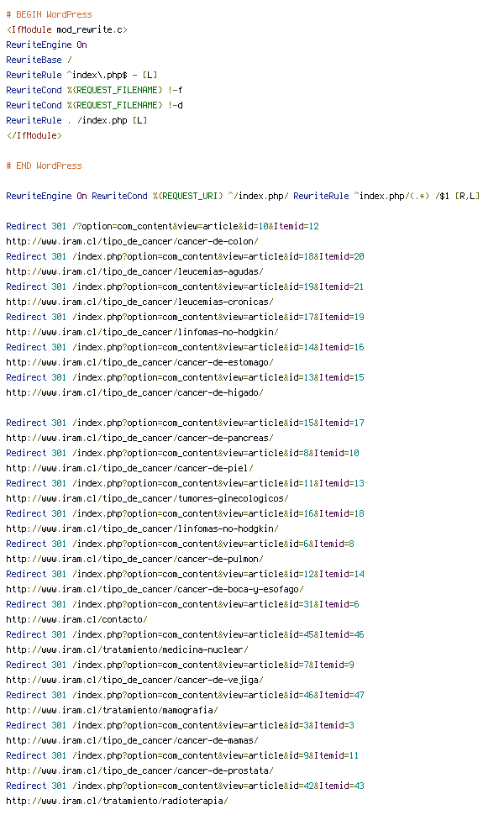Click the tumores-ginecologicos URL
The height and width of the screenshot is (815, 504).
[148, 498]
